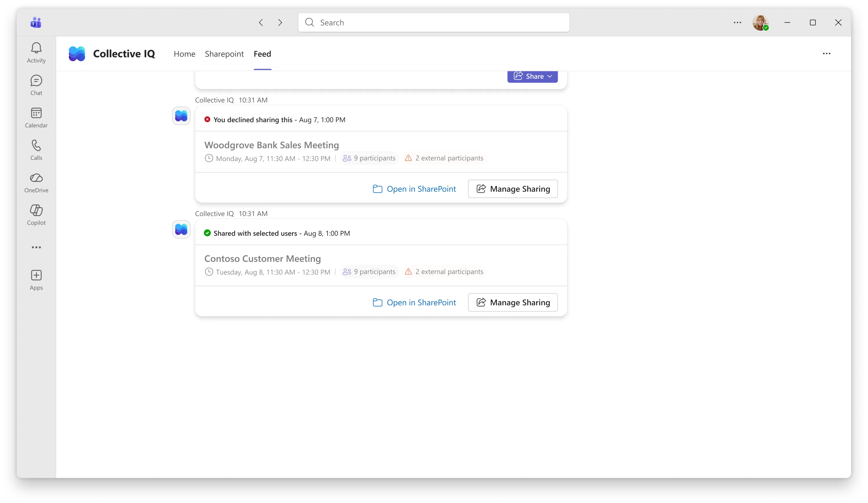Screen dimensions: 868x503
Task: Click the red declined status icon
Action: 207,119
